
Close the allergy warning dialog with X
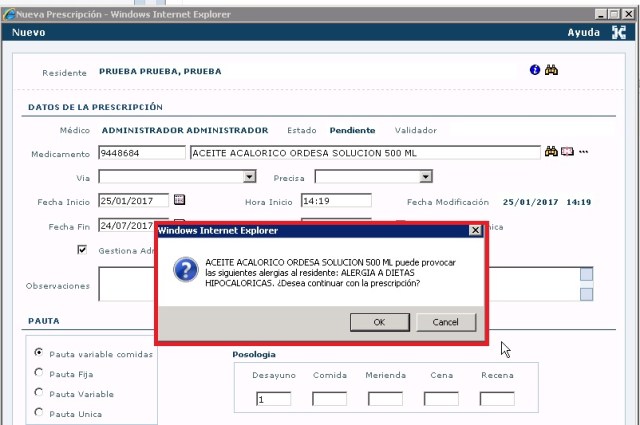[x=475, y=230]
